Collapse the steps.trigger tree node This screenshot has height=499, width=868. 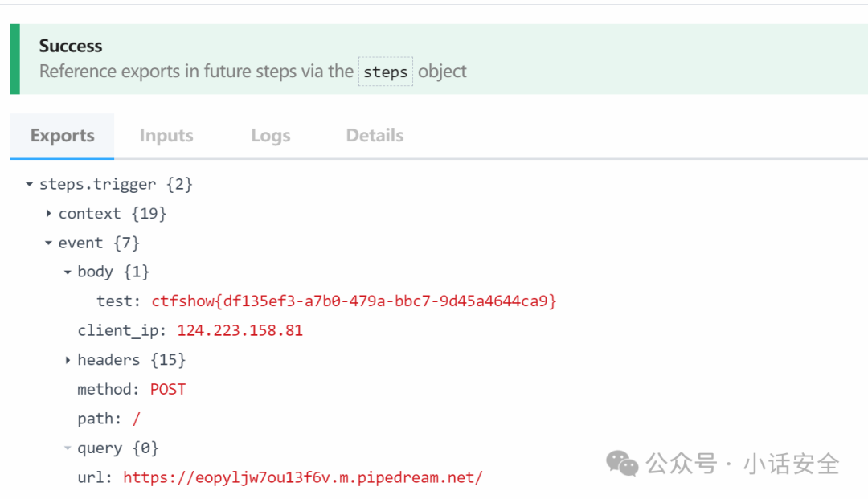tap(30, 184)
